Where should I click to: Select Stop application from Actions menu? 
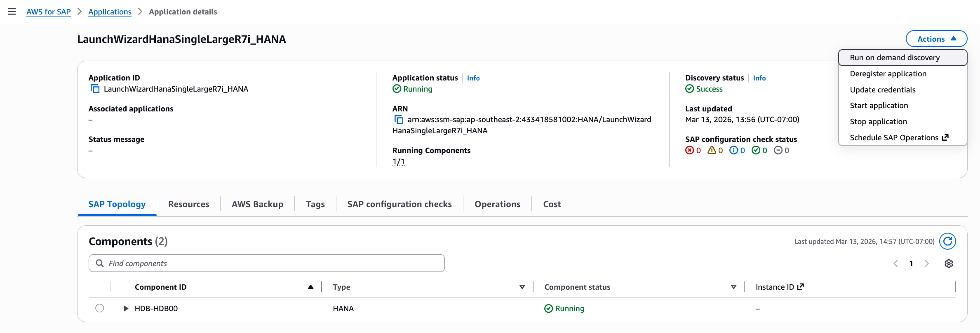pyautogui.click(x=878, y=122)
